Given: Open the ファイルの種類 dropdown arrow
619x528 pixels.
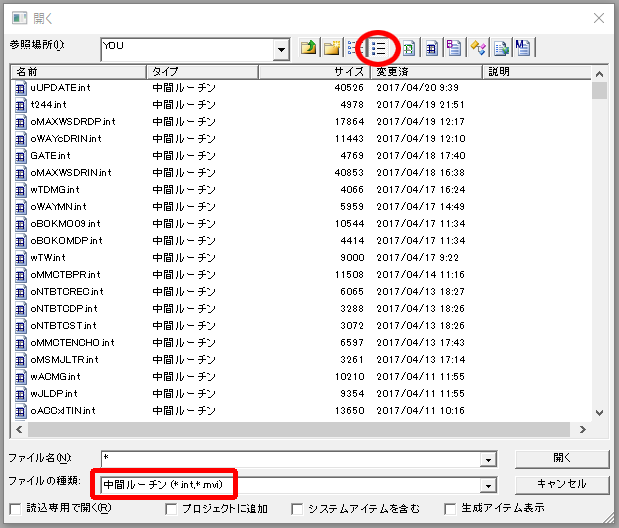Looking at the screenshot, I should [488, 485].
